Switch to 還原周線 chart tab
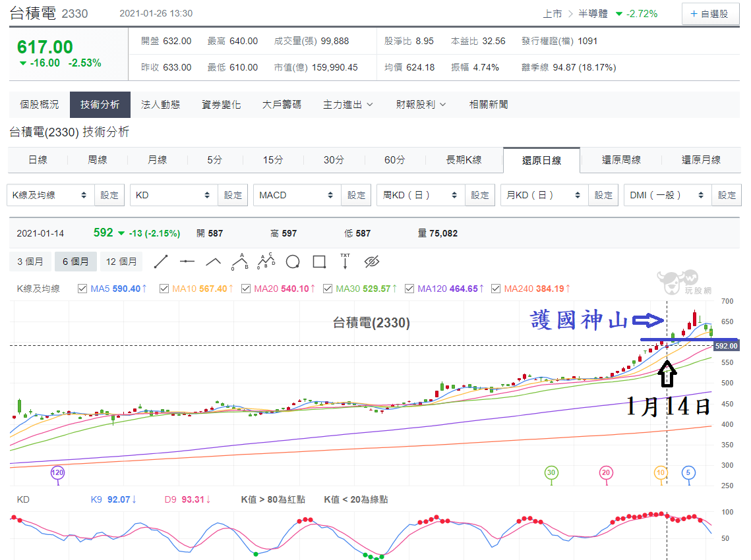The width and height of the screenshot is (751, 560). click(x=621, y=160)
